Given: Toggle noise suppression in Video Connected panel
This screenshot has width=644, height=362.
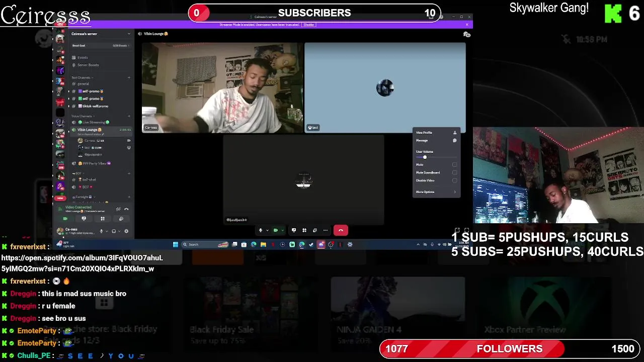Looking at the screenshot, I should pos(118,209).
